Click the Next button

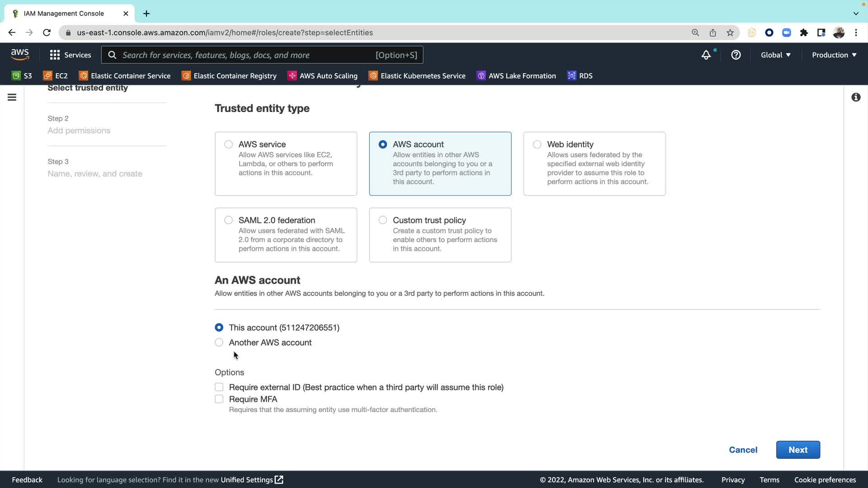tap(797, 450)
